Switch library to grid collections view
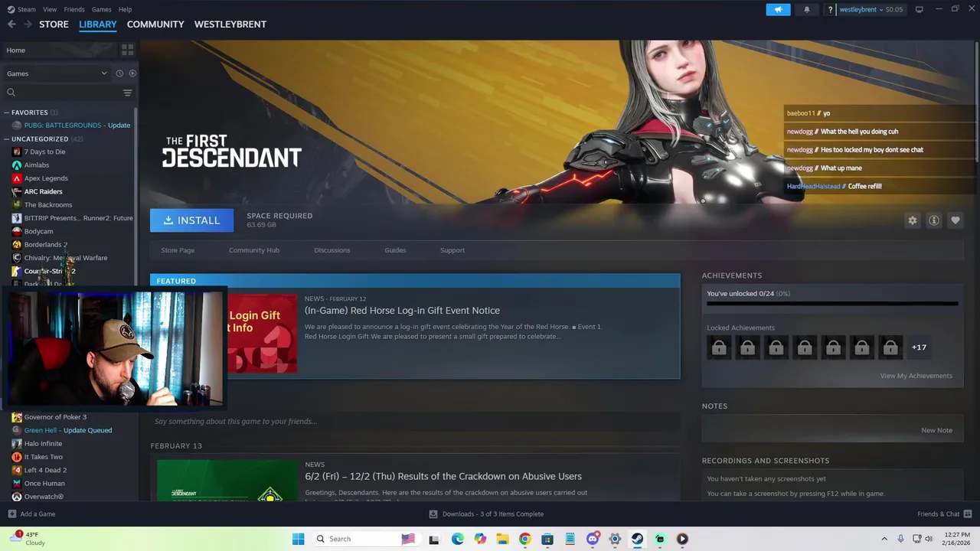The image size is (980, 551). 127,50
